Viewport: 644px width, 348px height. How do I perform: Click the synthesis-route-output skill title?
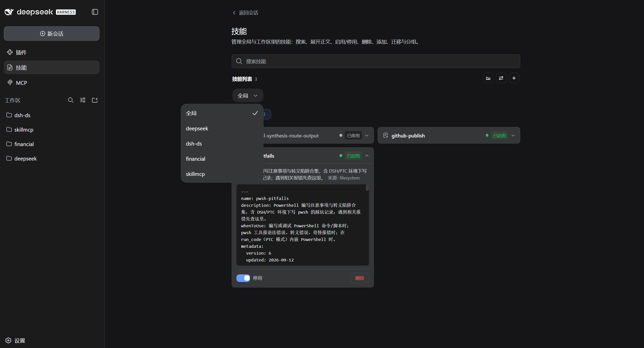(291, 136)
